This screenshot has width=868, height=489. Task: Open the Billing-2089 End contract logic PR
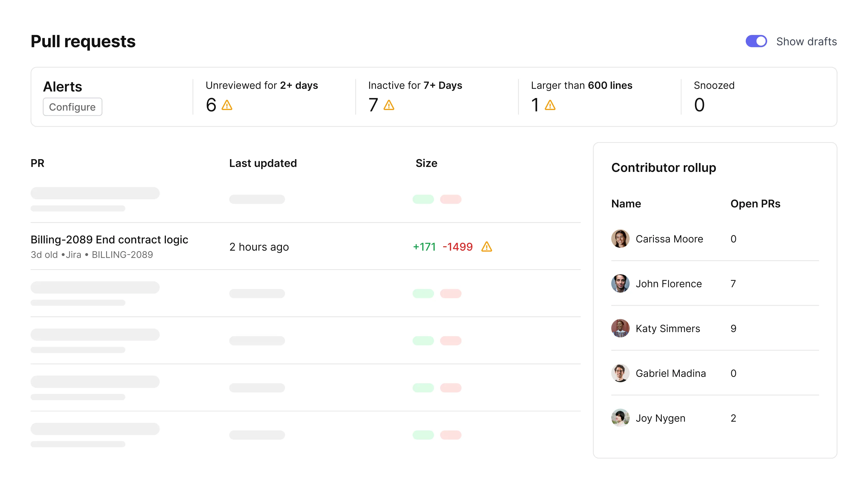(109, 240)
